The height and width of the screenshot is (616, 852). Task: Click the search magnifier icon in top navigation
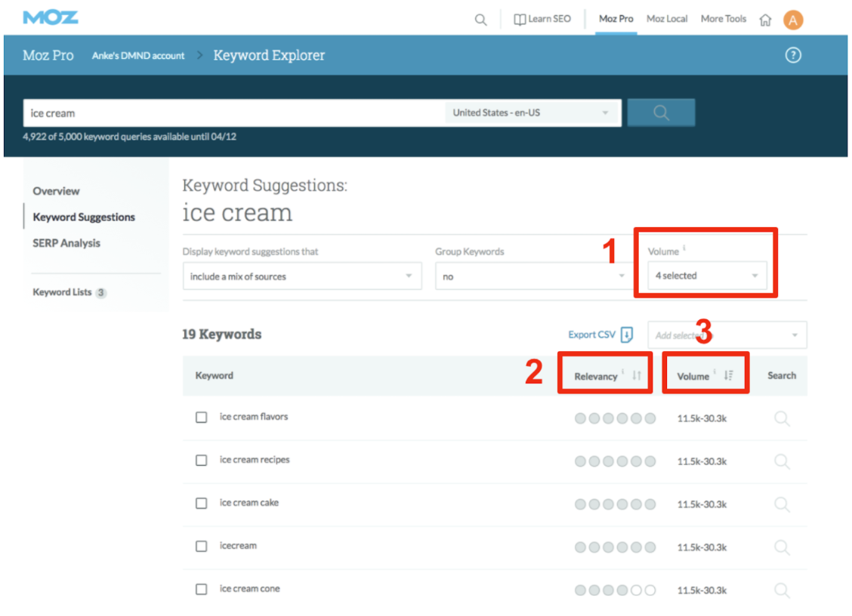pyautogui.click(x=480, y=20)
